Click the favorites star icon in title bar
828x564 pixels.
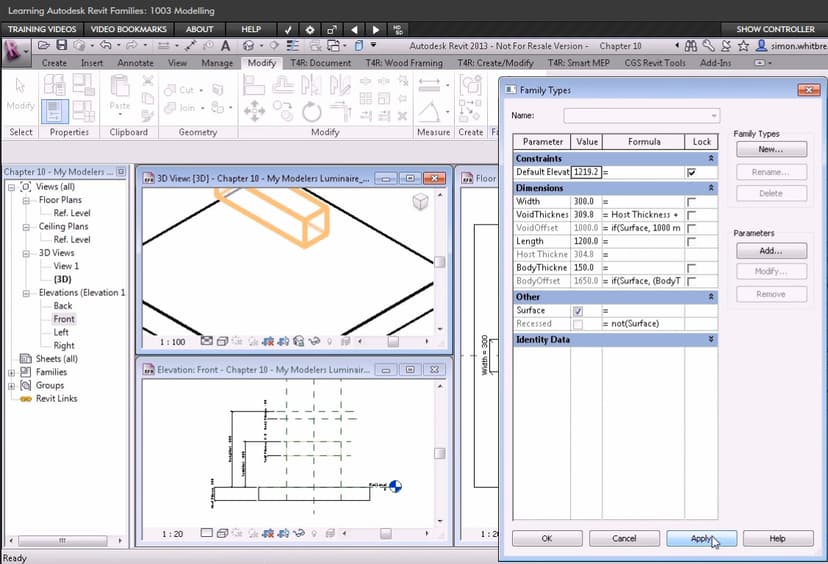[744, 46]
